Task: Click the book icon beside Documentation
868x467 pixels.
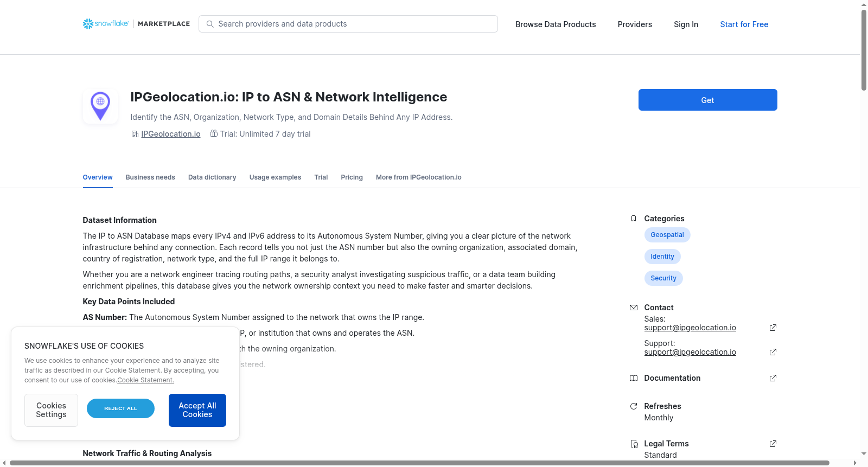Action: pos(634,378)
